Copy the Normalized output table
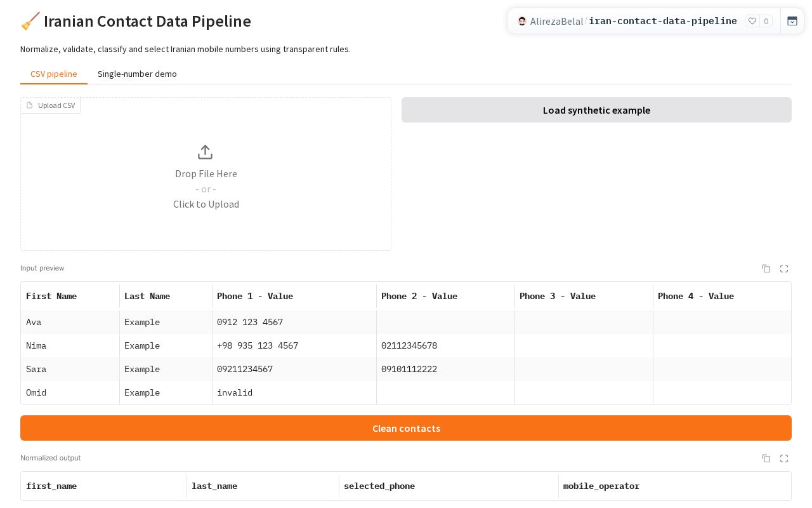Viewport: 812px width, 508px height. pyautogui.click(x=766, y=458)
